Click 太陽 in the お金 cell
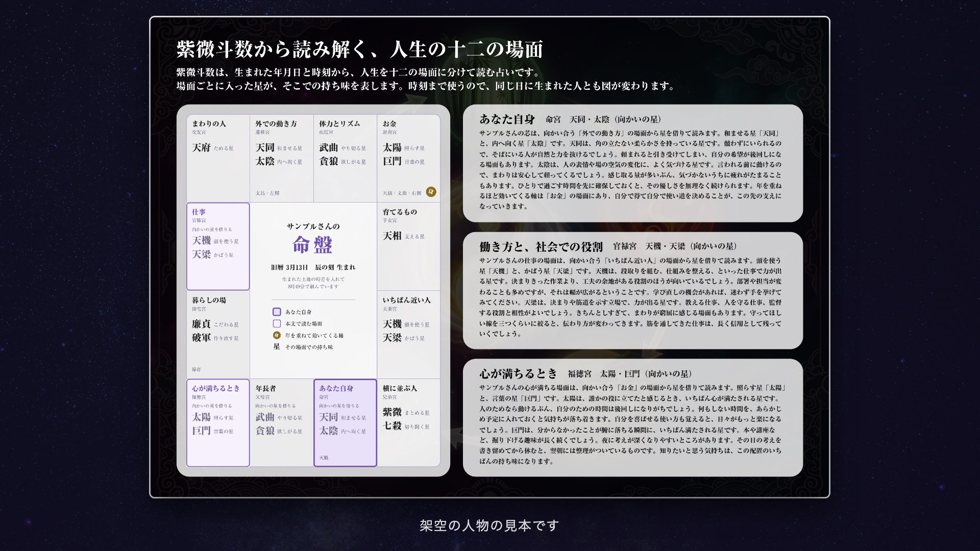 [x=392, y=147]
